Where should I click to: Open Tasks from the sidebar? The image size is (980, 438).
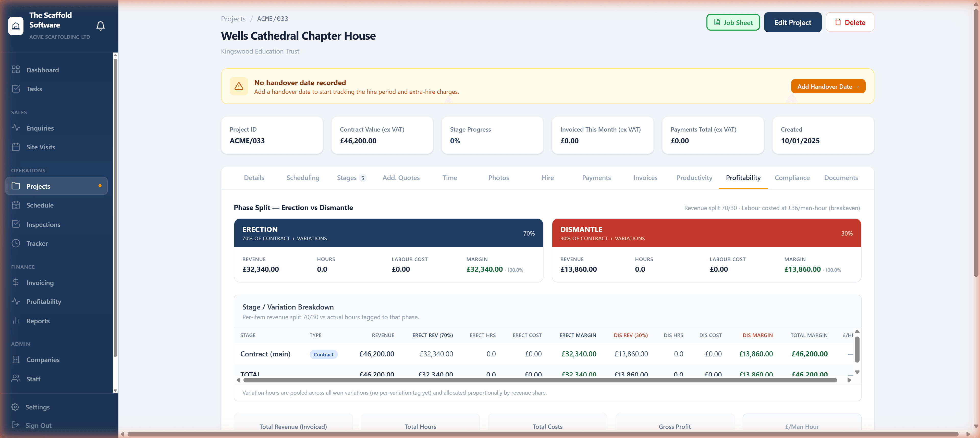tap(56, 89)
